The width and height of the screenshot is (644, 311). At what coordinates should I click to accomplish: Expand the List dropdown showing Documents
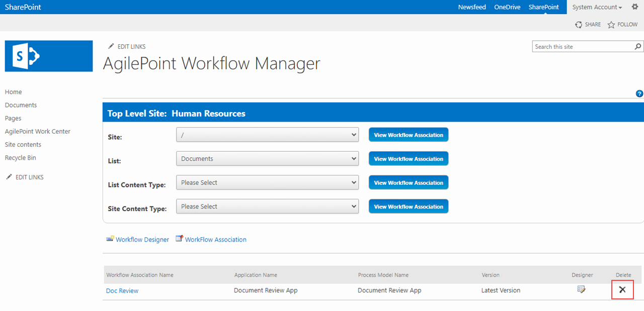click(267, 159)
